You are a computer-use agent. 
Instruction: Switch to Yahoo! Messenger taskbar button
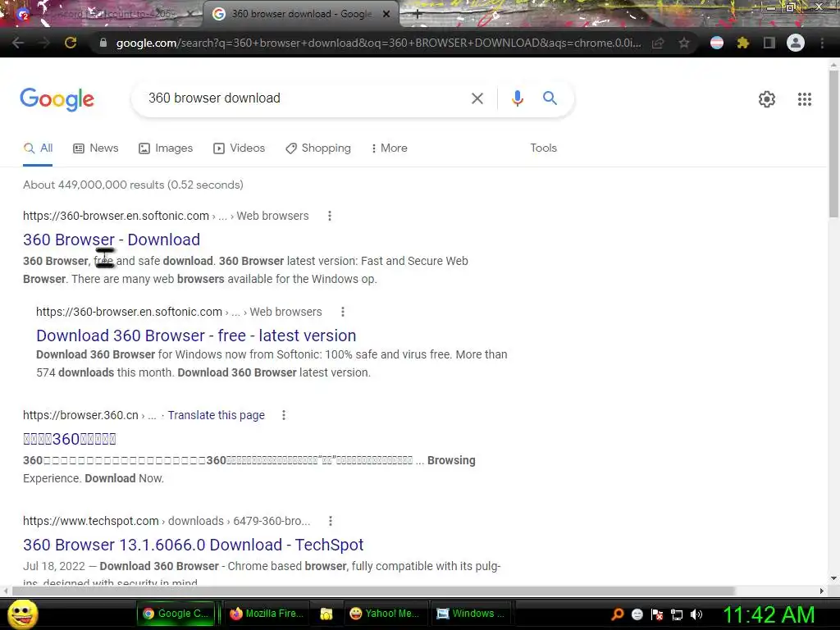point(384,614)
